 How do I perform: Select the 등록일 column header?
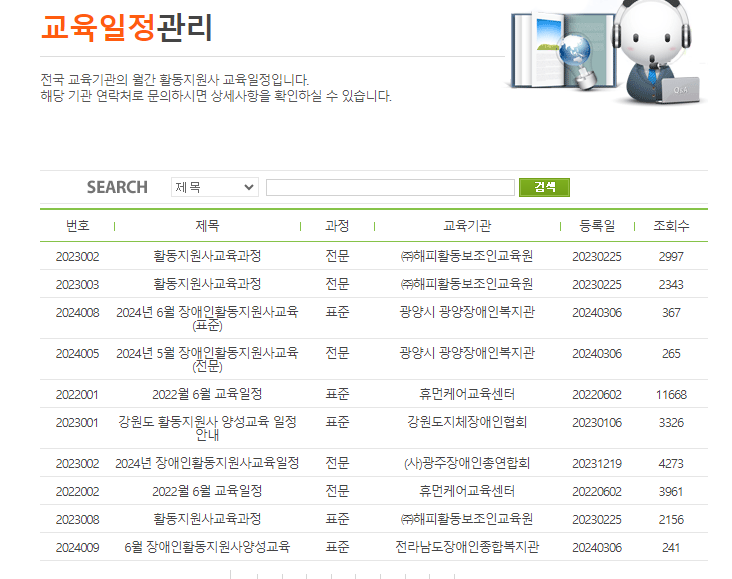597,226
